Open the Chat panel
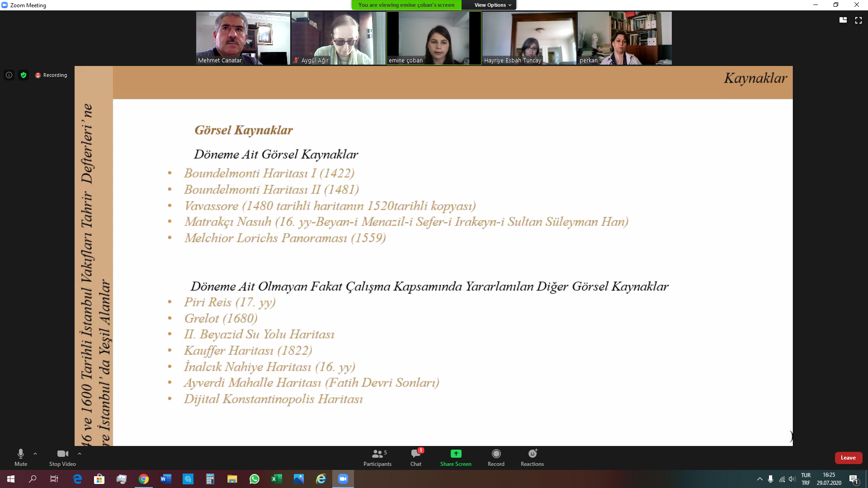Screen dimensions: 868x488 [416, 457]
